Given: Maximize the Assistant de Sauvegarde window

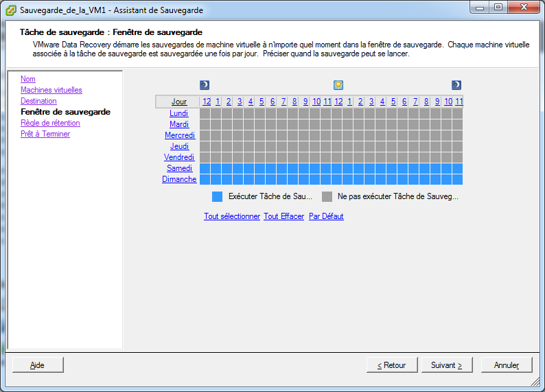Looking at the screenshot, I should tap(498, 8).
